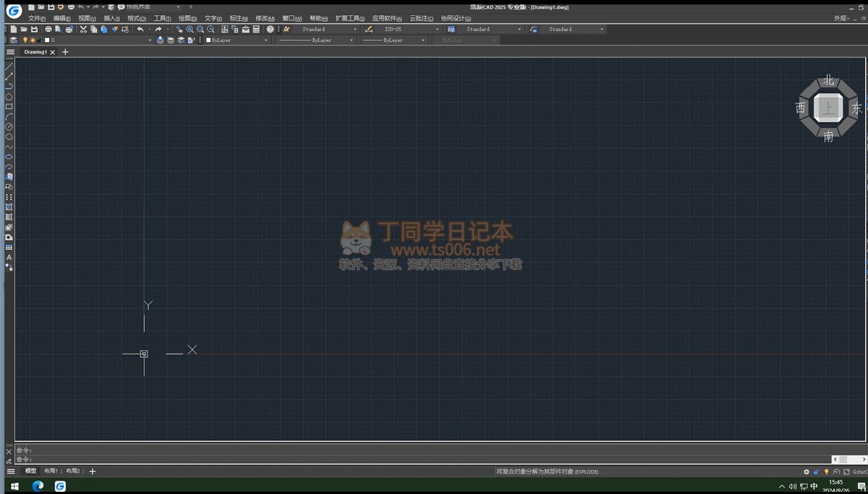Open the ByLayer color dropdown
Screen dimensions: 868x494
tap(265, 40)
